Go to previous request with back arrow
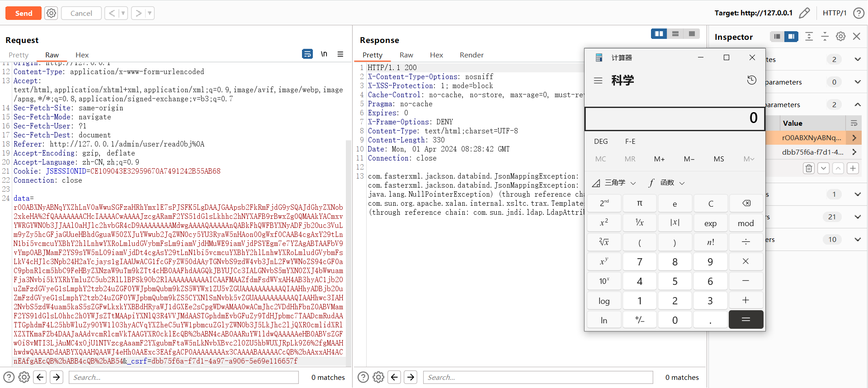This screenshot has height=388, width=868. 112,13
